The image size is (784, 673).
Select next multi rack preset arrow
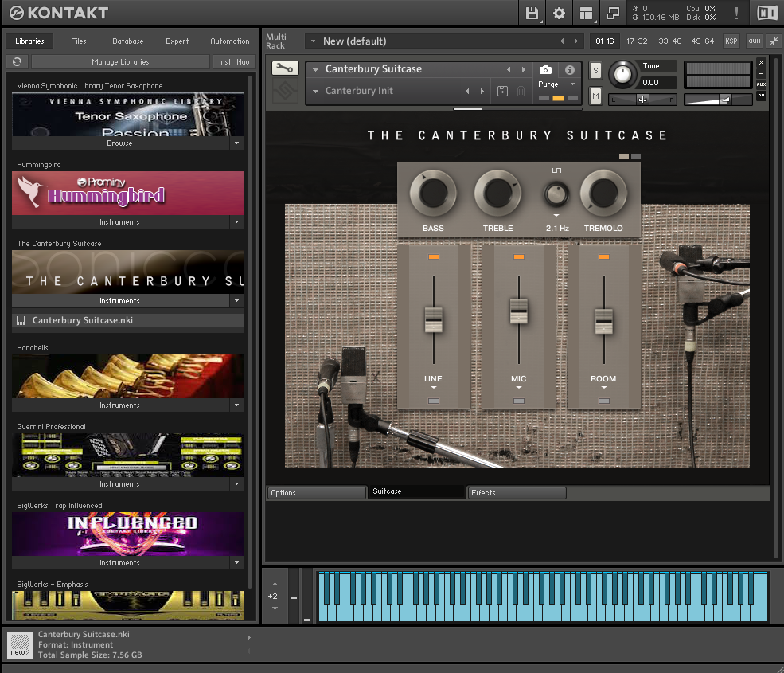(x=576, y=41)
